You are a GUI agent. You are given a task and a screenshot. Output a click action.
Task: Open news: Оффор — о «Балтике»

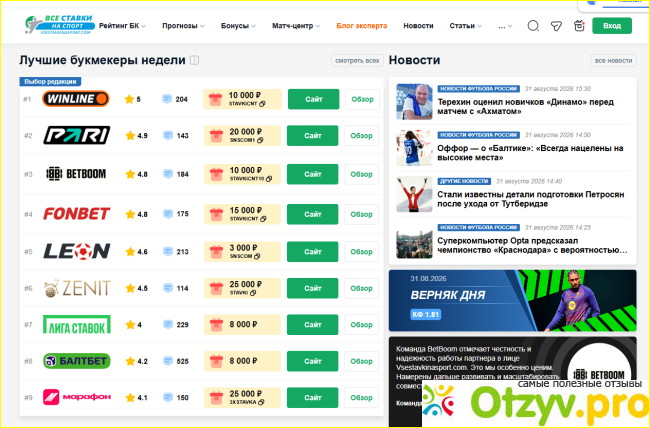pyautogui.click(x=530, y=153)
